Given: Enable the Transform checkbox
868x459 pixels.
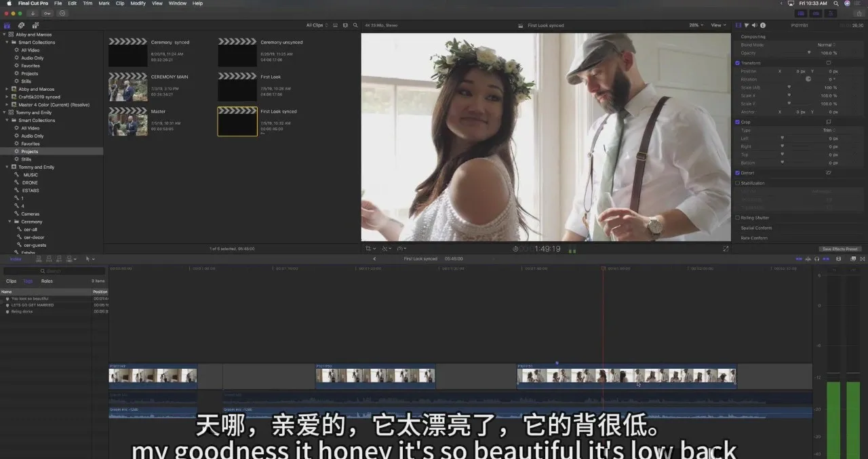Looking at the screenshot, I should [x=738, y=63].
